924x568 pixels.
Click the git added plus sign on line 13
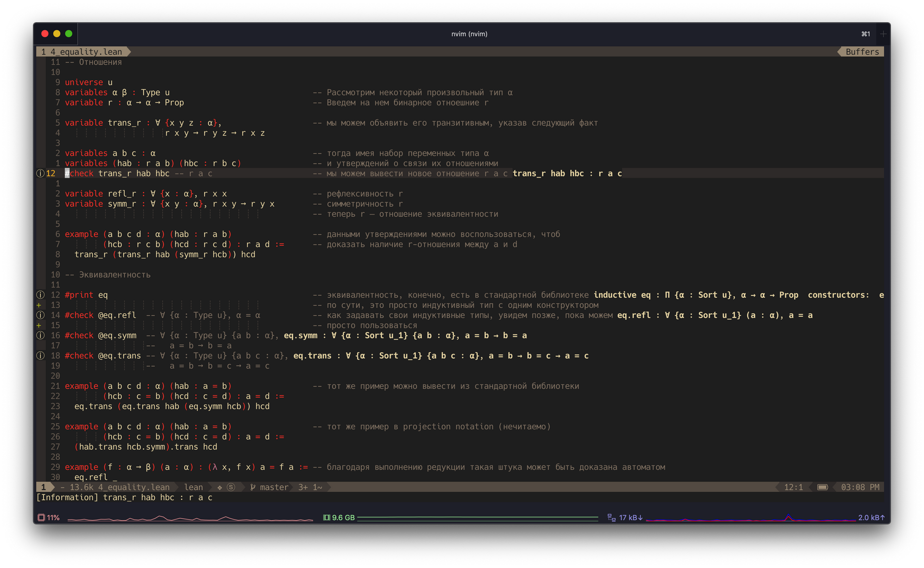(x=39, y=305)
